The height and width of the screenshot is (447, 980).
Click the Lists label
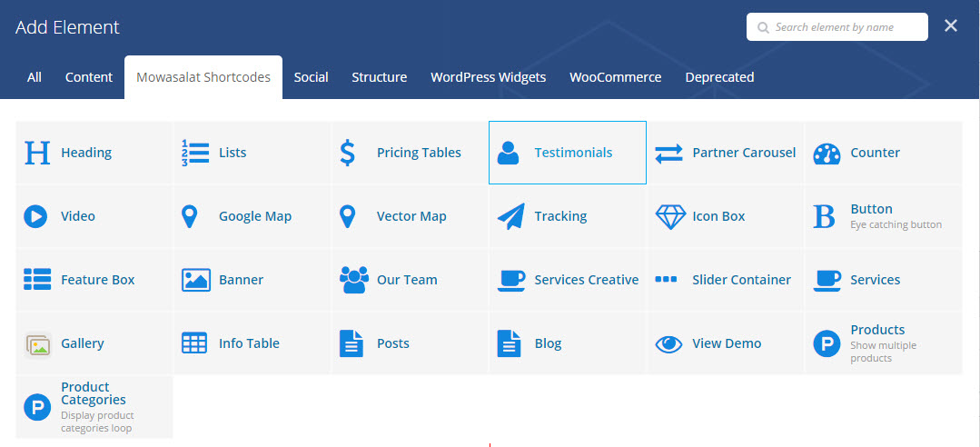click(233, 153)
